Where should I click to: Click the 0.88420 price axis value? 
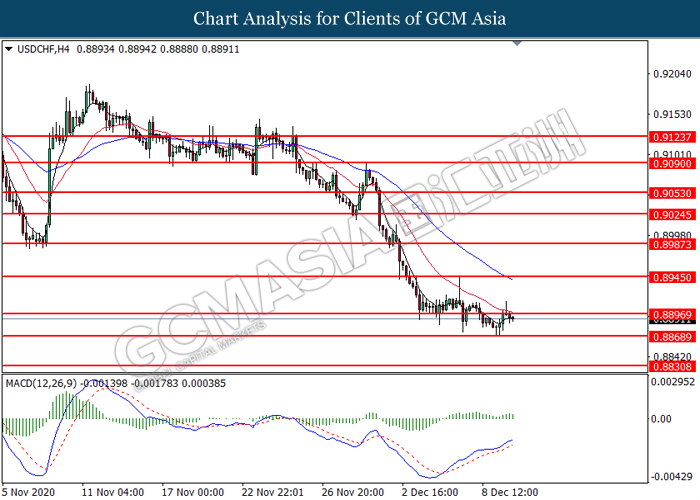pos(672,357)
